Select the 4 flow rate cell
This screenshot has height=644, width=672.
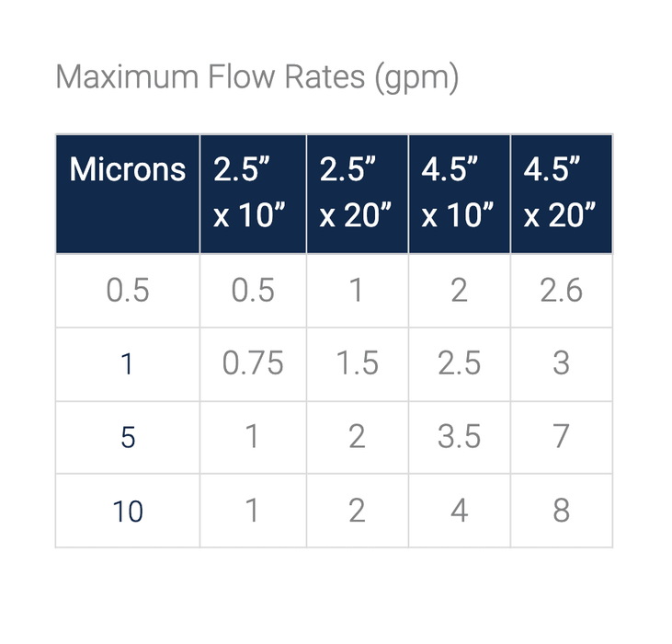coord(459,511)
